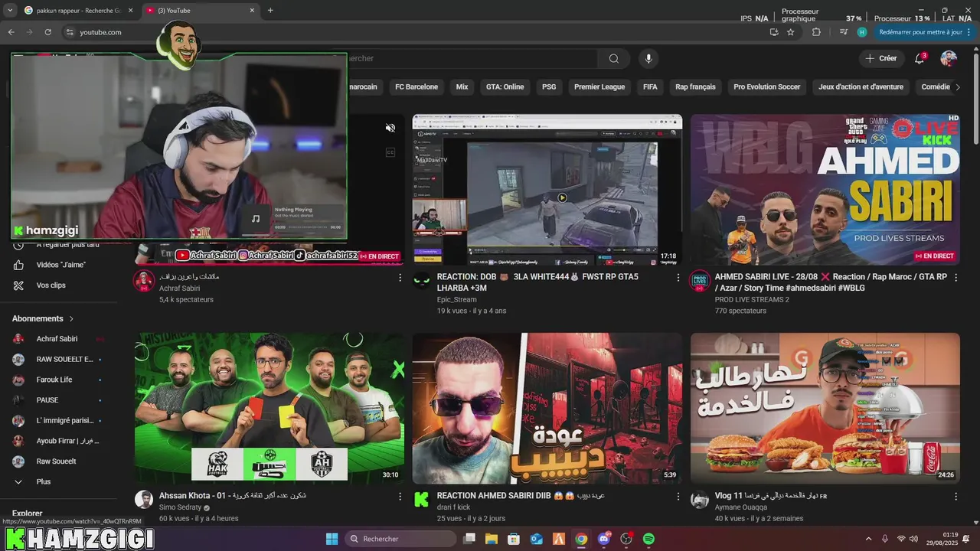Open the Ahssan Khota video thumbnail
980x551 pixels.
click(x=269, y=408)
